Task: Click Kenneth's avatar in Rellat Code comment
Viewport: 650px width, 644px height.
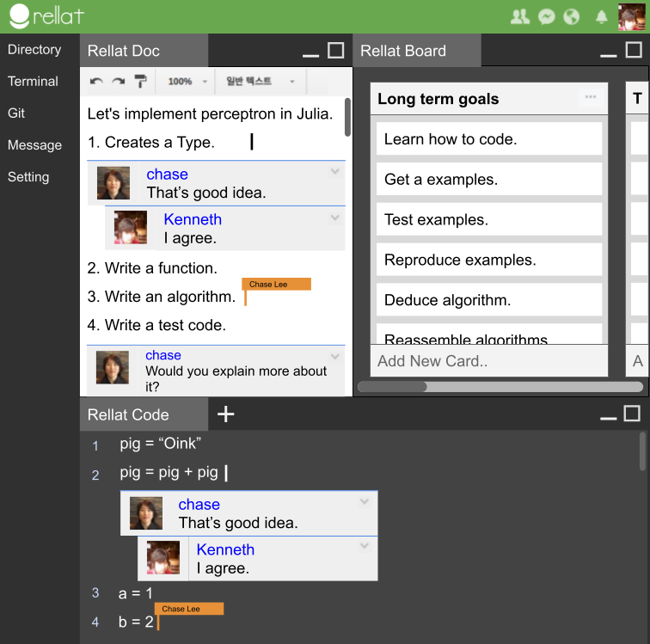Action: click(x=163, y=557)
